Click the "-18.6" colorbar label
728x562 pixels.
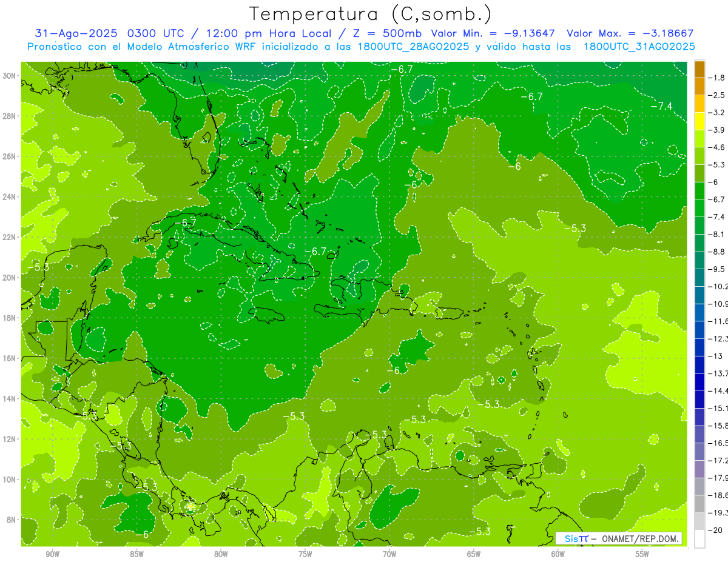point(719,495)
